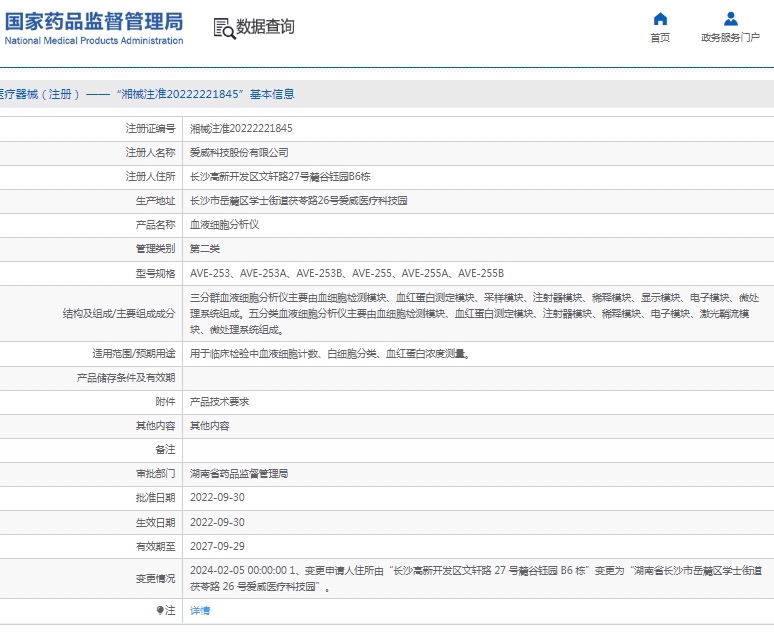Click the 注册人名称 label
The width and height of the screenshot is (774, 632).
point(151,153)
